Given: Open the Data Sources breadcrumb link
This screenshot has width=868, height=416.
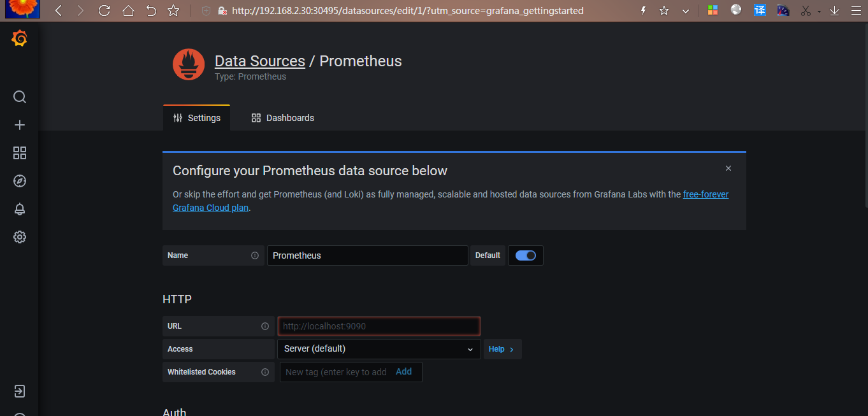Looking at the screenshot, I should coord(260,61).
